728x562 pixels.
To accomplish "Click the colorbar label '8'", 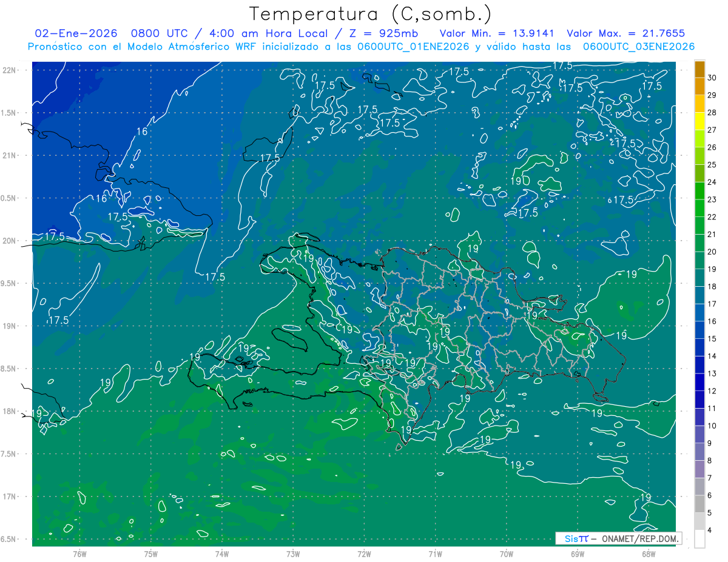I will pos(710,461).
